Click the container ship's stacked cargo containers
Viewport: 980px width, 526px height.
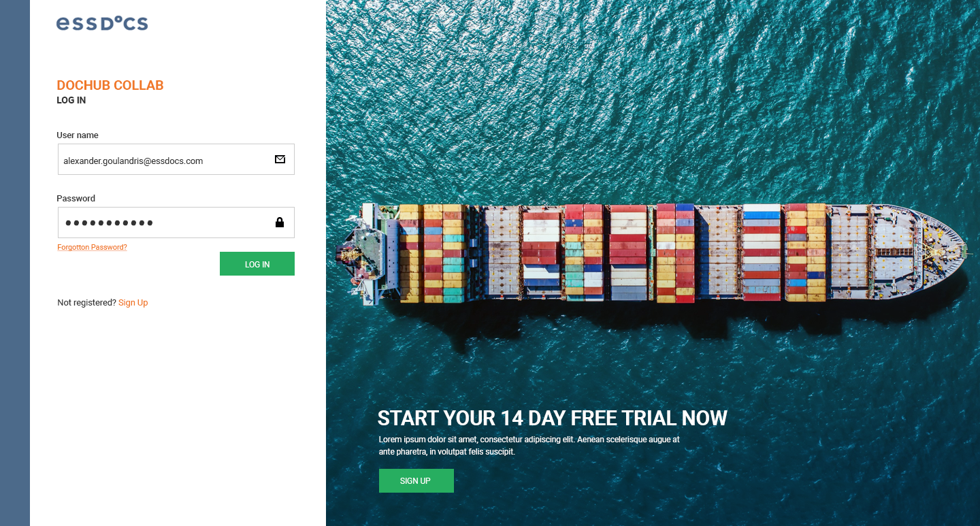(612, 253)
